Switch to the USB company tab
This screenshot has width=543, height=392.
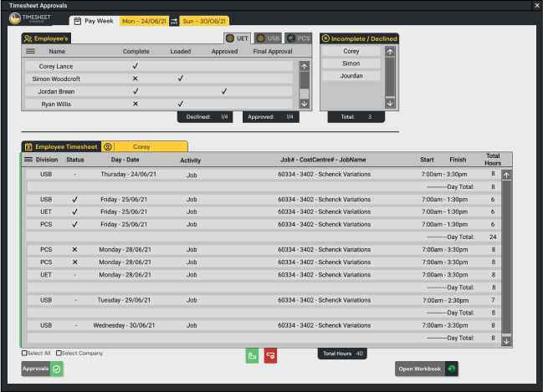point(268,38)
